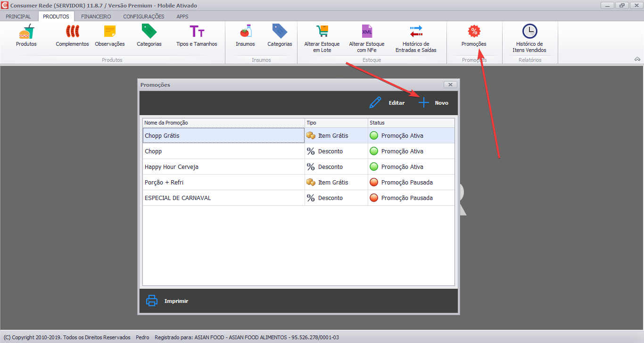The width and height of the screenshot is (644, 343).
Task: Click percent icon in Happy Hour Cerveja row
Action: (x=311, y=167)
